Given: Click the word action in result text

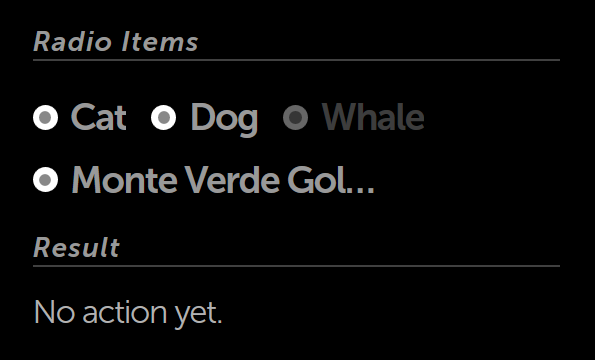Looking at the screenshot, I should point(125,313).
